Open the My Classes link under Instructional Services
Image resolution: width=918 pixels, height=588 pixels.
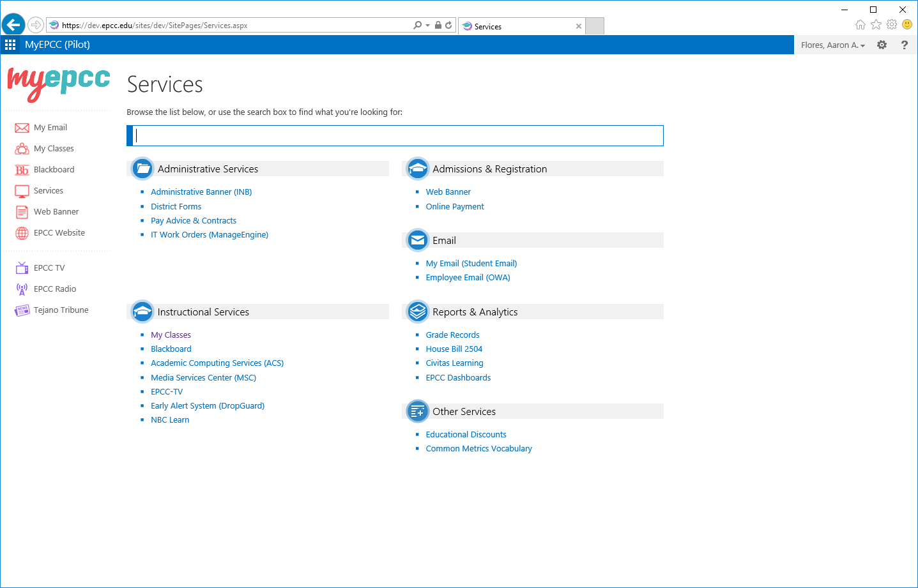pyautogui.click(x=171, y=335)
